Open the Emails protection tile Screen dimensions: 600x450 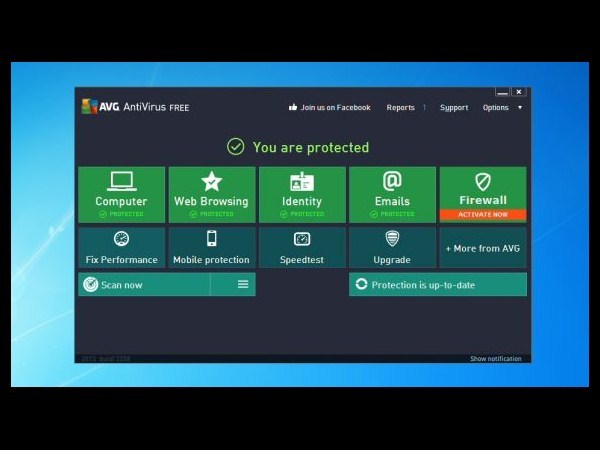pyautogui.click(x=392, y=194)
